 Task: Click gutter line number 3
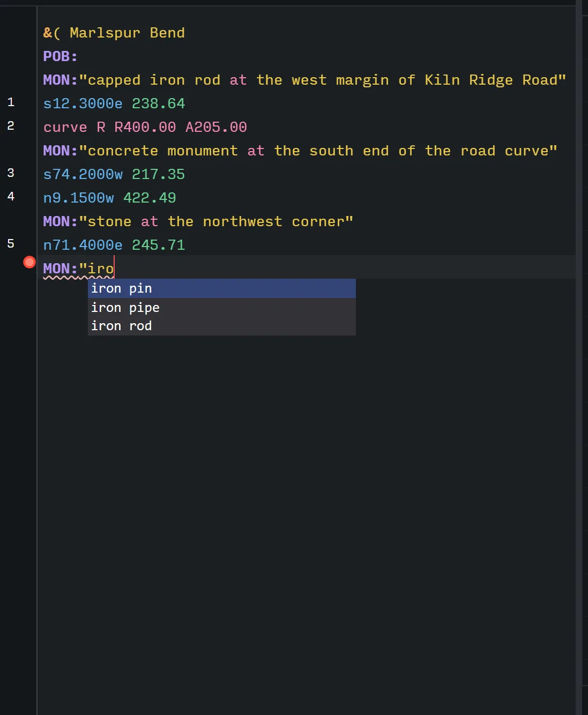(x=11, y=173)
